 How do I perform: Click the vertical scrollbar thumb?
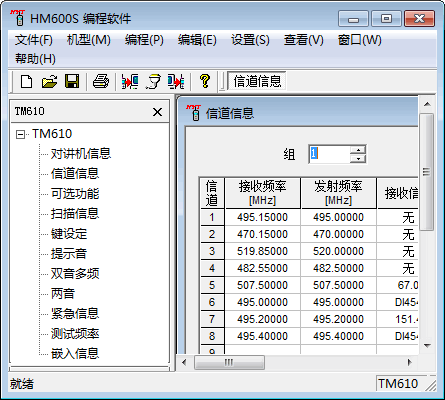point(427,172)
